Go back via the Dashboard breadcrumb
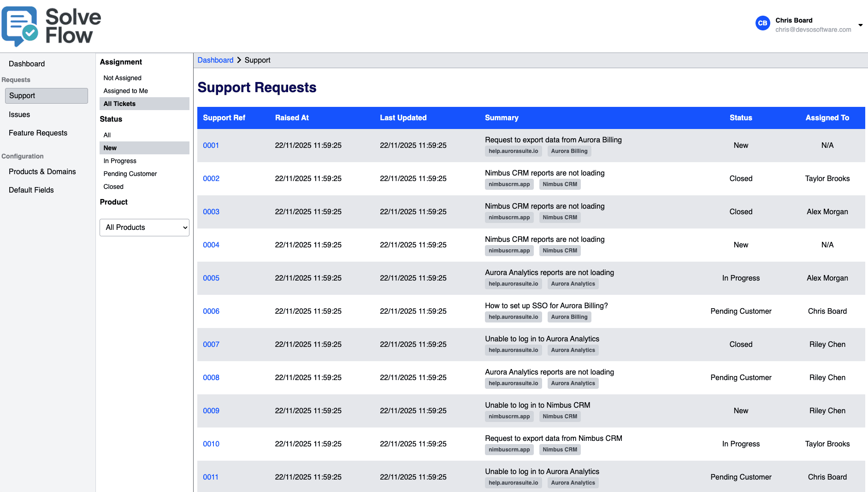The height and width of the screenshot is (492, 868). click(215, 60)
